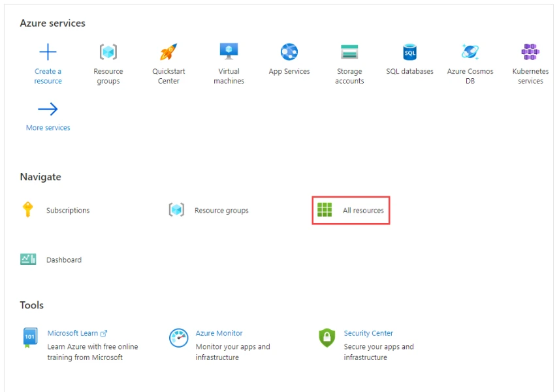Navigate to Security Center via its label
Screen dimensions: 559x392
click(x=368, y=333)
